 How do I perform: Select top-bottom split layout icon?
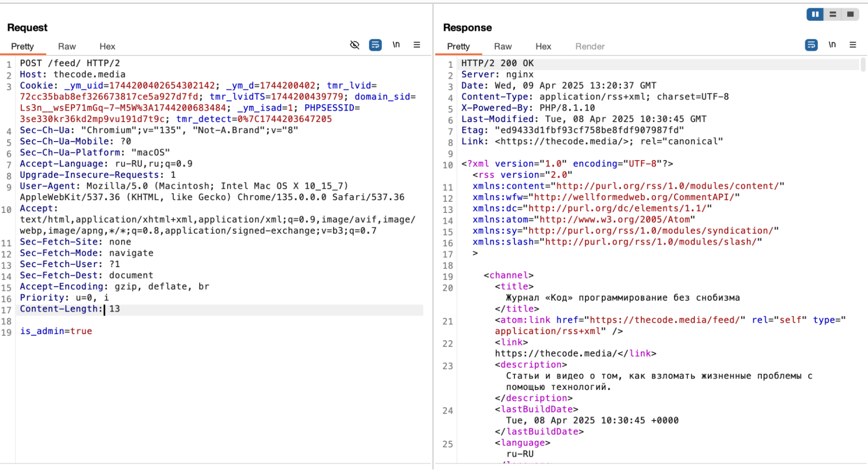[x=833, y=14]
